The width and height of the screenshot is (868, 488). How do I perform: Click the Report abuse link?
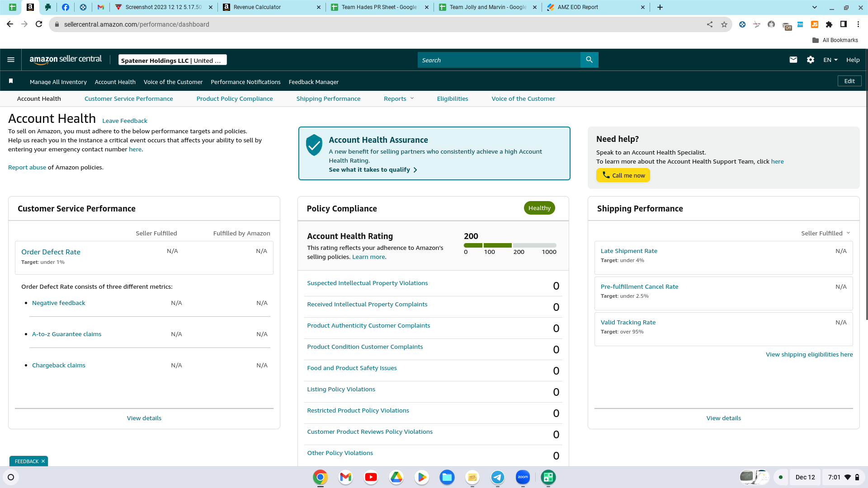pos(27,167)
